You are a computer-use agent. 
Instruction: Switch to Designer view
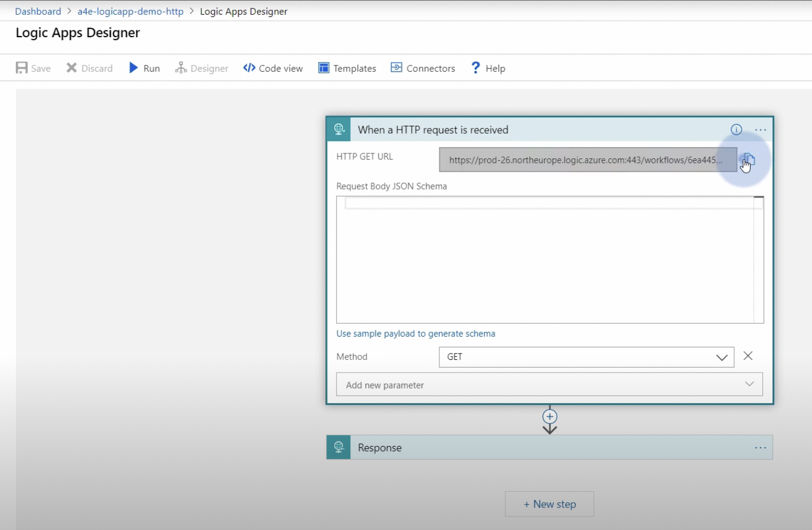click(201, 68)
